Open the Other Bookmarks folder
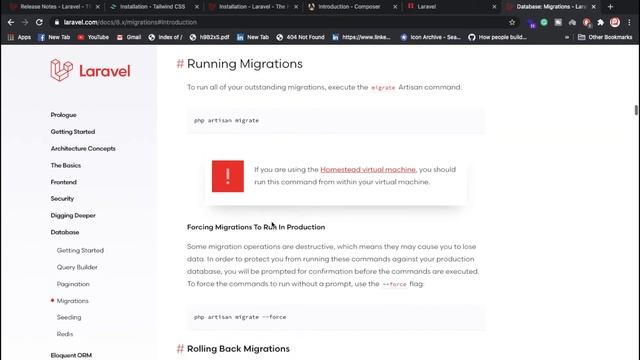The height and width of the screenshot is (360, 640). pos(605,37)
